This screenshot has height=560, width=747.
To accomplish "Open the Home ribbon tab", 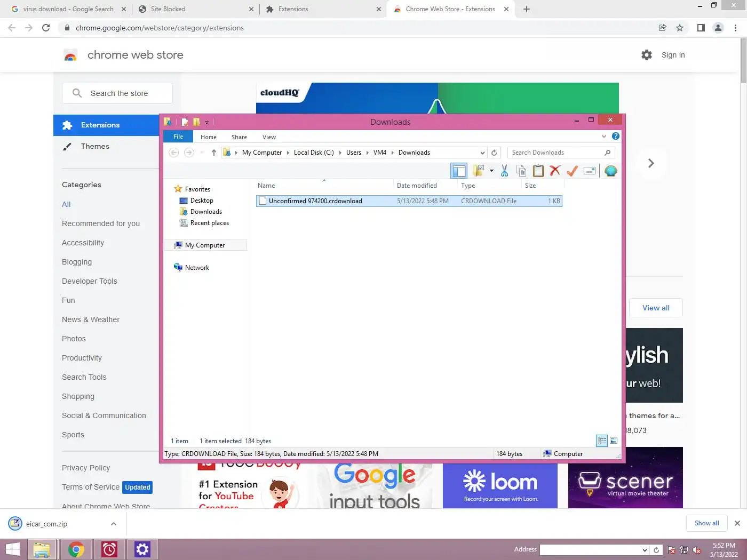I will pos(209,137).
